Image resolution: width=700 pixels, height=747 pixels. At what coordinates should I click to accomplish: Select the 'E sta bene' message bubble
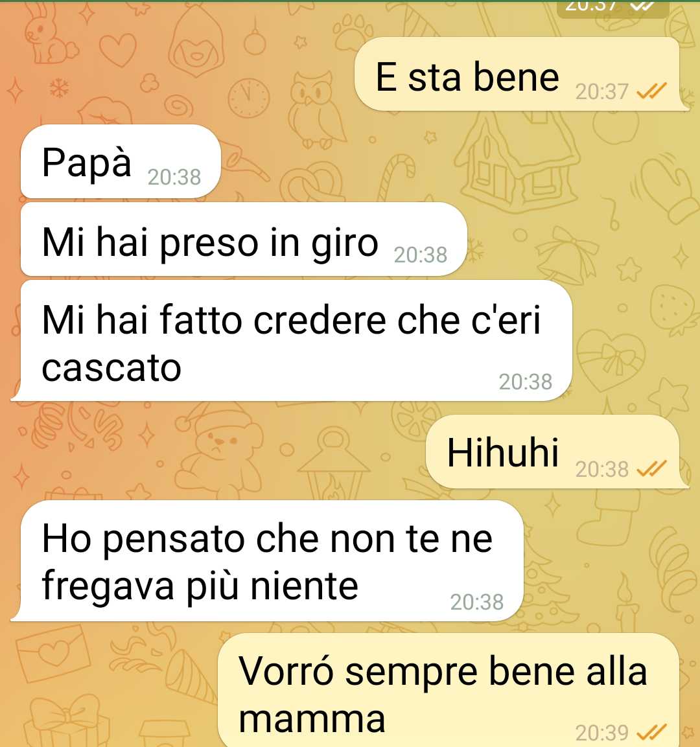[521, 75]
